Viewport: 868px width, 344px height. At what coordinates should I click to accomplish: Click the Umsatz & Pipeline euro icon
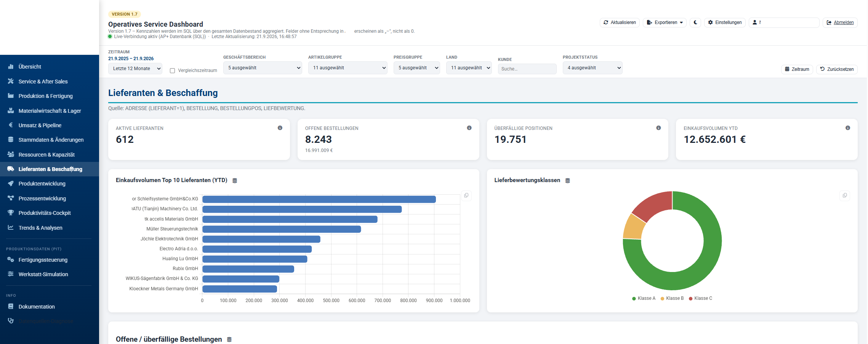click(x=11, y=125)
